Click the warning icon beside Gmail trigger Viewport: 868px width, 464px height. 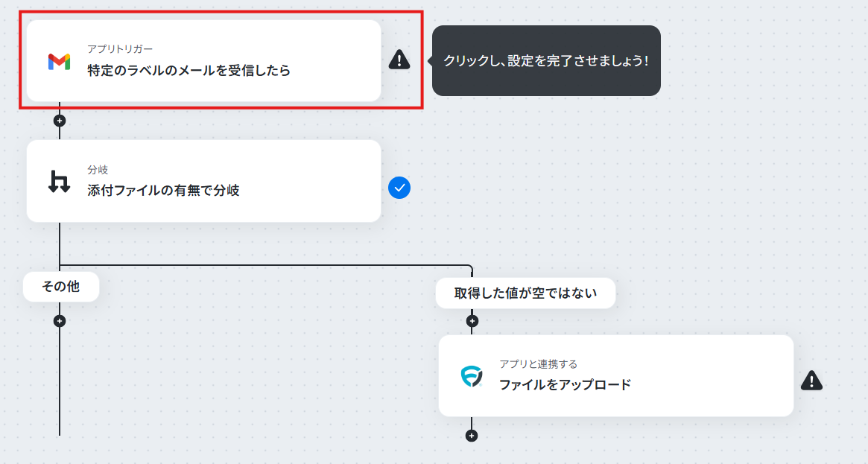tap(399, 59)
